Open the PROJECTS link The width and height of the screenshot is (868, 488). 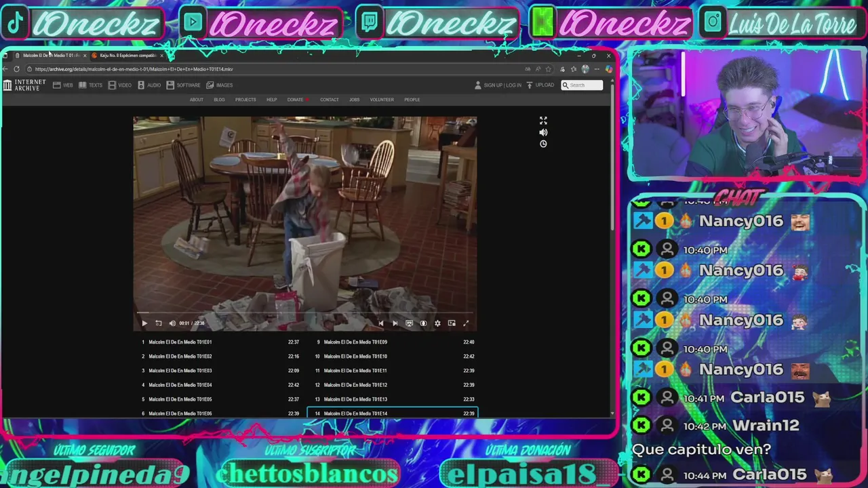tap(245, 100)
